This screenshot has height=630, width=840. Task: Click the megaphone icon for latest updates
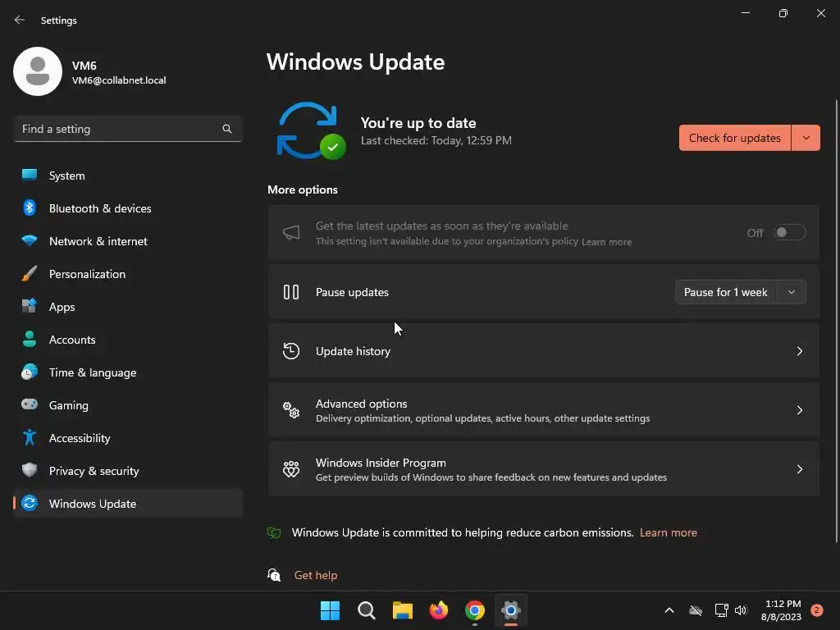[291, 232]
